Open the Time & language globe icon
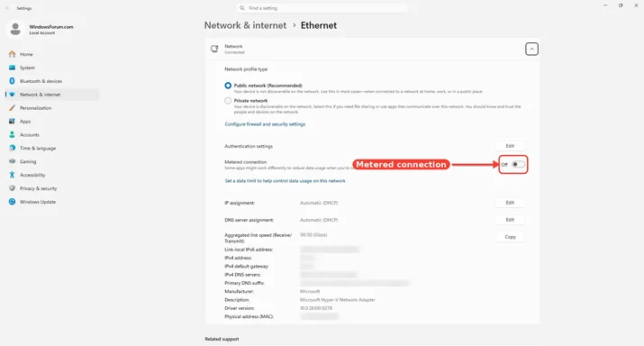 [x=12, y=148]
